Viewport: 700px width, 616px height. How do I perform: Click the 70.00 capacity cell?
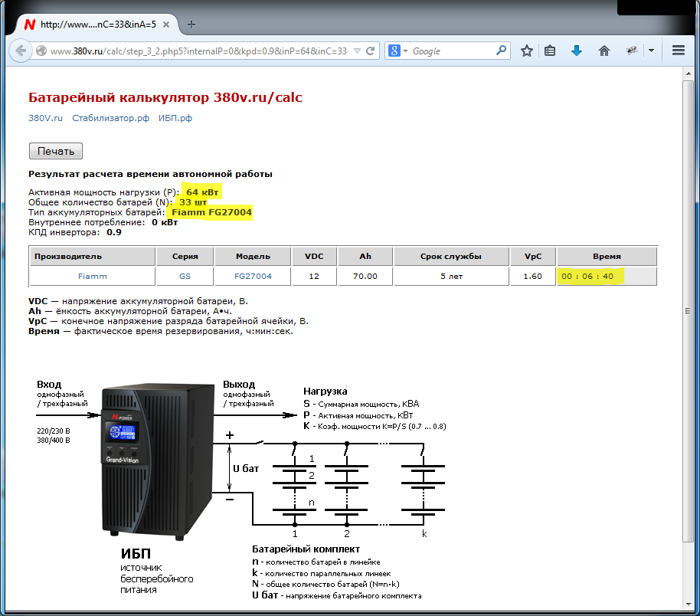click(365, 276)
